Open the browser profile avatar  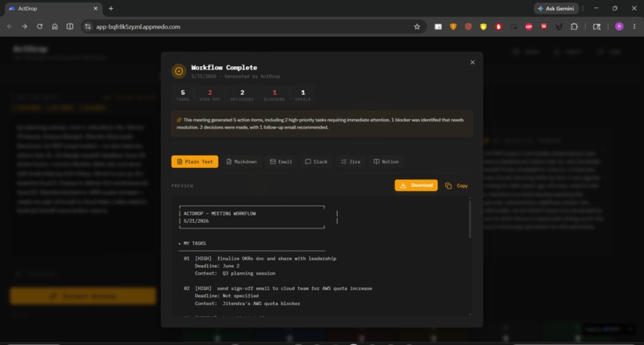[x=619, y=26]
